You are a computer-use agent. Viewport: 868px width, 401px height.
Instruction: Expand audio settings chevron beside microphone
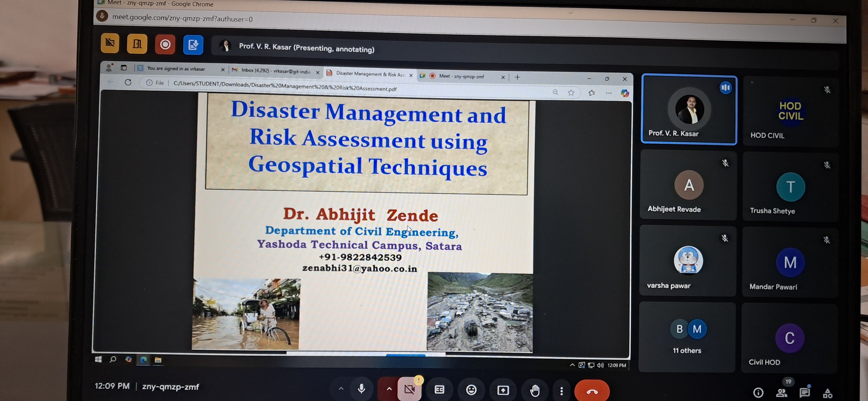click(341, 388)
